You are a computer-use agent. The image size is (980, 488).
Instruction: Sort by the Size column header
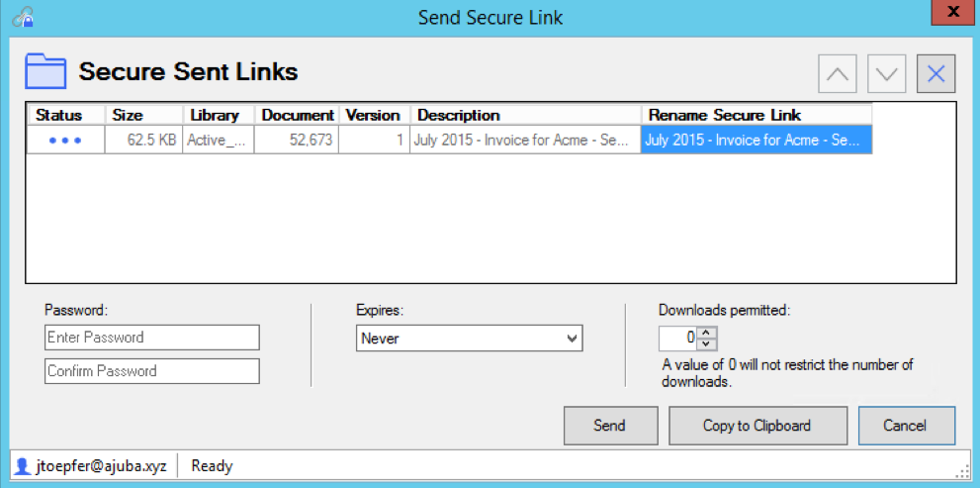tap(128, 115)
